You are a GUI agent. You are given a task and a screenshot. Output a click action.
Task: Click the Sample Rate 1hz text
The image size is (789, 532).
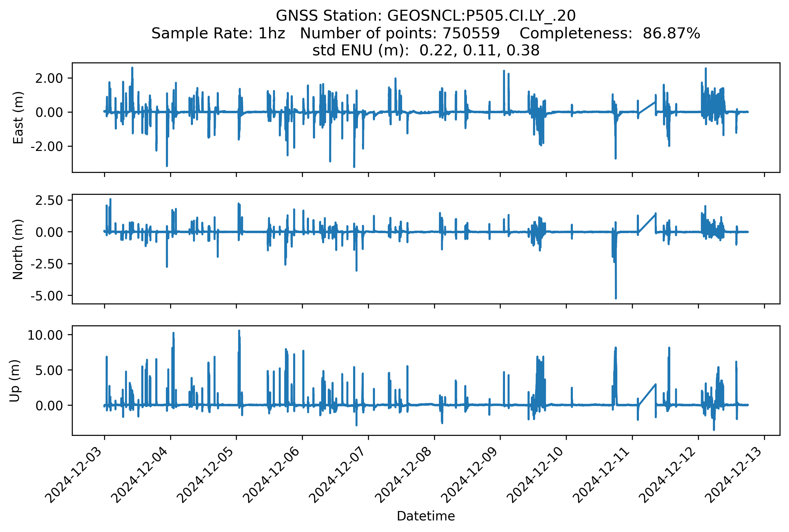pos(218,33)
